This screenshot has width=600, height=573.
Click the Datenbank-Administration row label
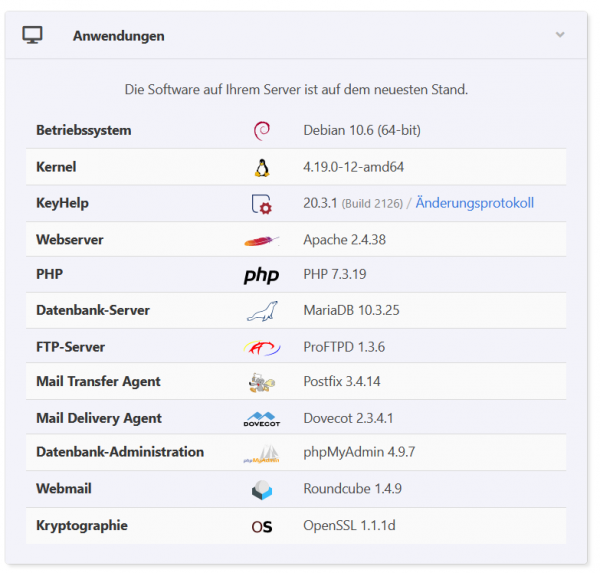[x=120, y=452]
